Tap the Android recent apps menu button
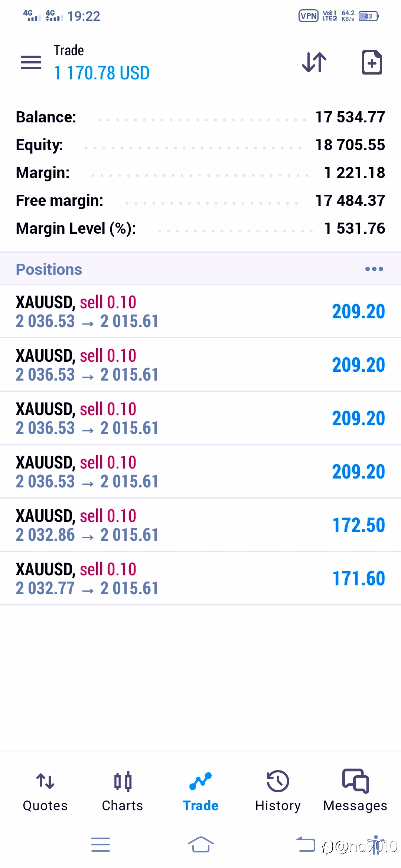Image resolution: width=401 pixels, height=868 pixels. point(101,845)
